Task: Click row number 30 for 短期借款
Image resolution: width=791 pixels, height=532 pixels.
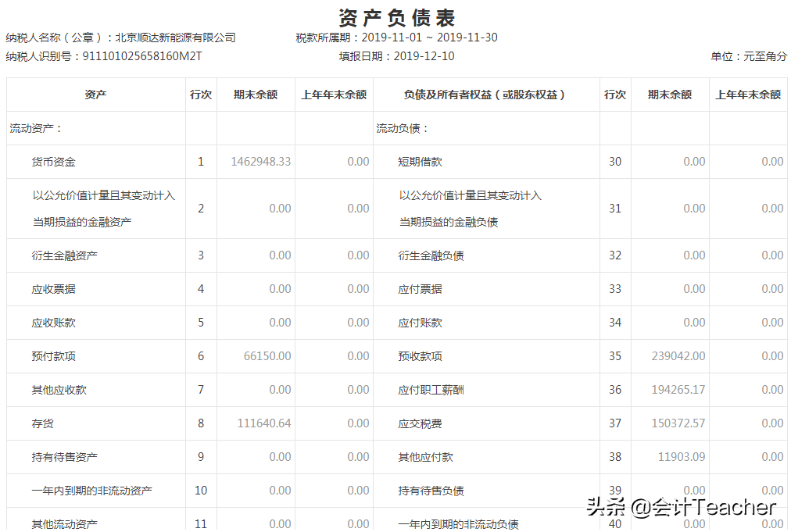Action: tap(615, 162)
